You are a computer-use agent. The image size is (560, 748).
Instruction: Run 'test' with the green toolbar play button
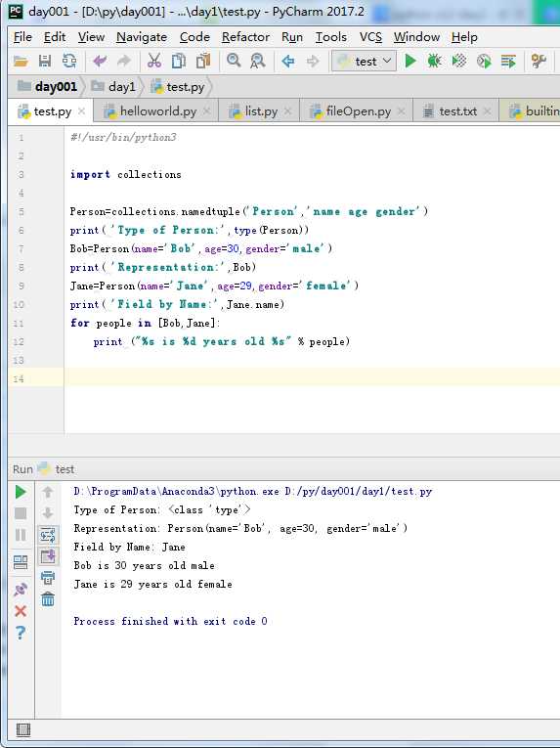click(410, 61)
